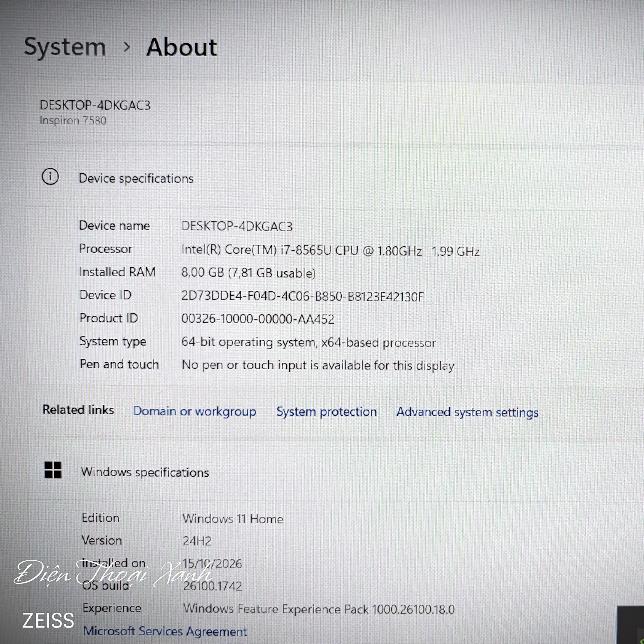Click the breadcrumb chevron arrow after System
644x644 pixels.
click(x=127, y=47)
